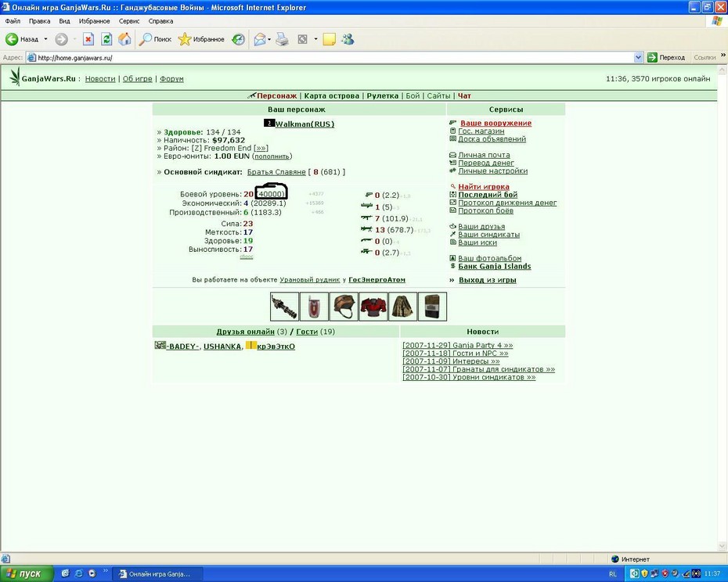Go to Home page house icon
The width and height of the screenshot is (728, 582).
(124, 39)
